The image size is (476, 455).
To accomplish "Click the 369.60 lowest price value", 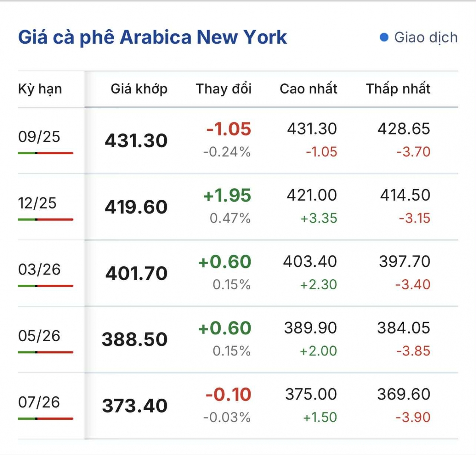I will coord(404,394).
